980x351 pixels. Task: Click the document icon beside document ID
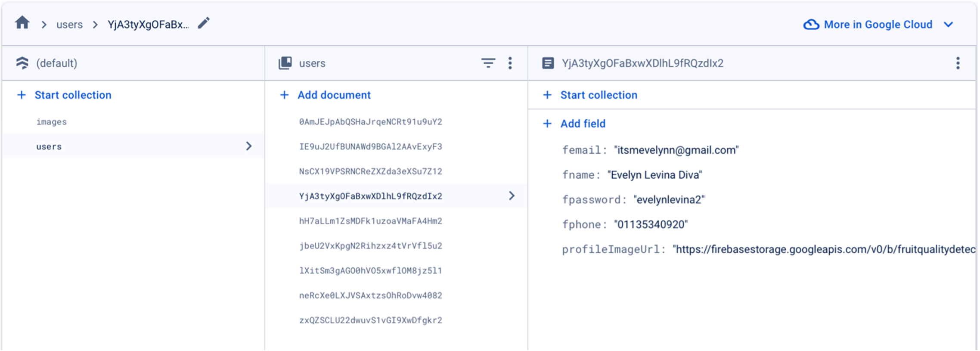[x=548, y=63]
